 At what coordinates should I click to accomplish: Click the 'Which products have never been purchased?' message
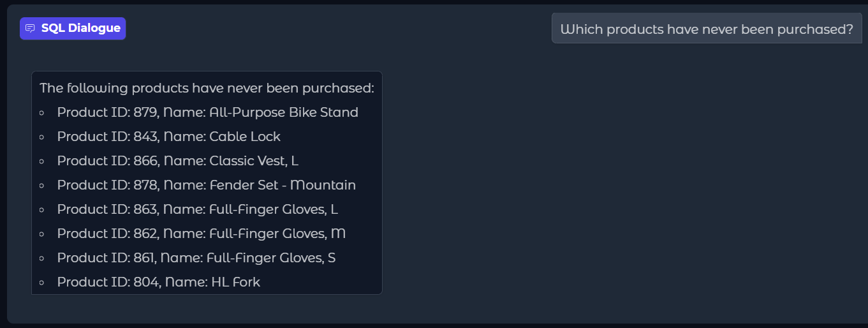coord(706,29)
